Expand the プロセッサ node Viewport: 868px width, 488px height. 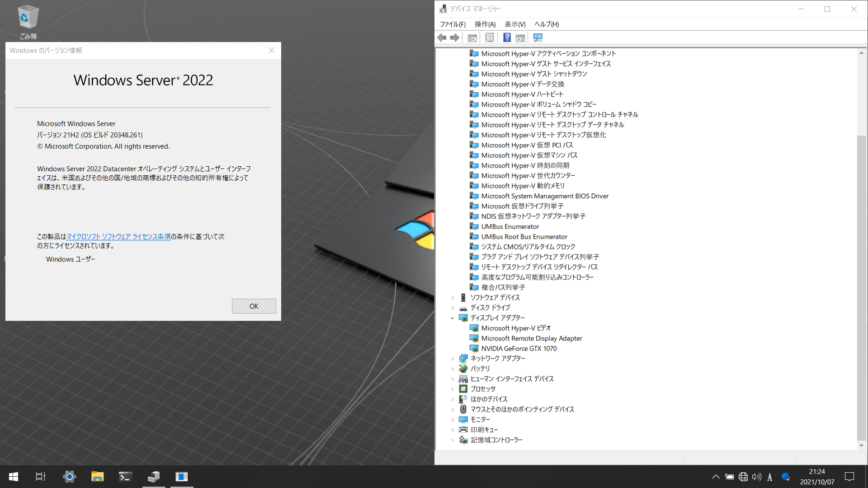(453, 389)
